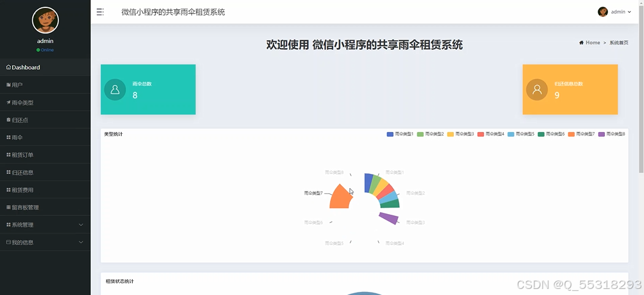The image size is (644, 295).
Task: Click the 雨伞总数 teal stat card
Action: pos(148,89)
